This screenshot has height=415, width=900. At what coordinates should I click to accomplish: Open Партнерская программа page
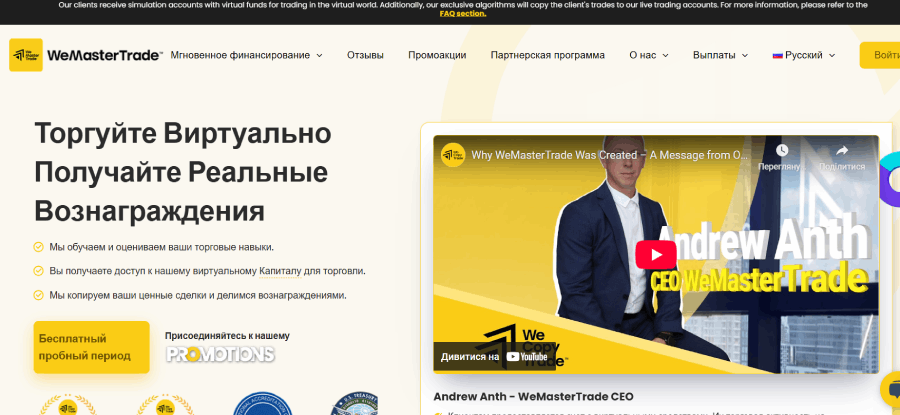pos(548,56)
